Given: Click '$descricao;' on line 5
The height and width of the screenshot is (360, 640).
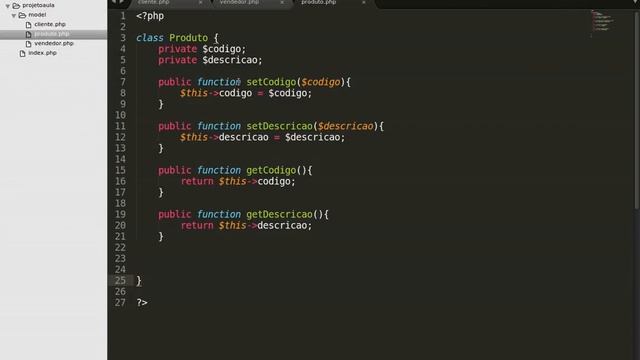Looking at the screenshot, I should coord(232,60).
